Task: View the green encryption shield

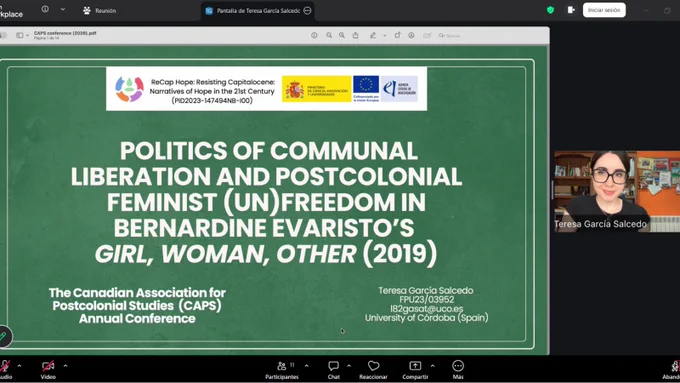Action: (550, 10)
